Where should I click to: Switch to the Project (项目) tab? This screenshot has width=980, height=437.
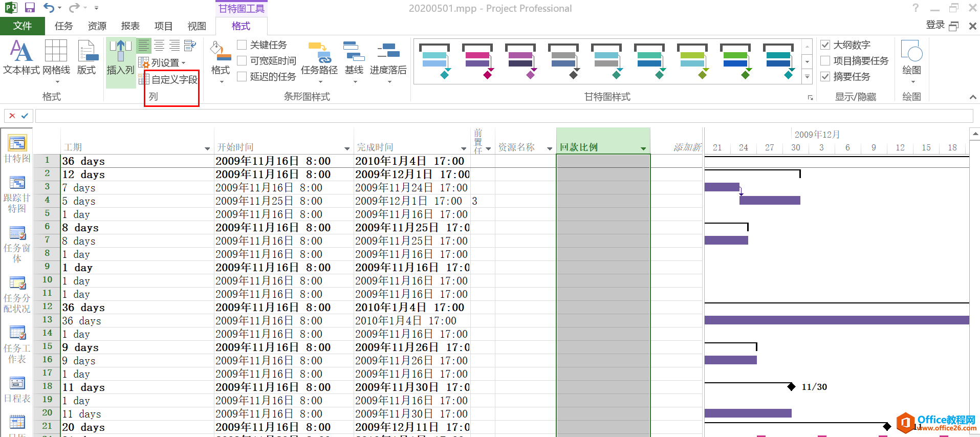164,26
